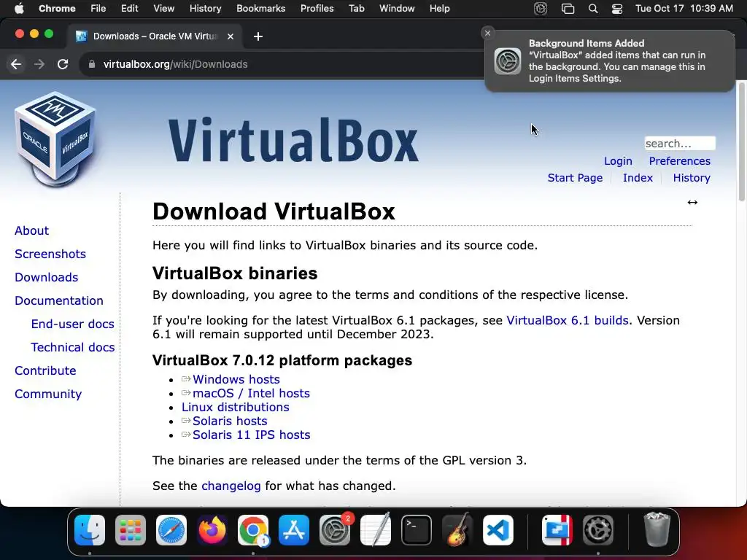
Task: Open the Preferences link
Action: (x=679, y=161)
